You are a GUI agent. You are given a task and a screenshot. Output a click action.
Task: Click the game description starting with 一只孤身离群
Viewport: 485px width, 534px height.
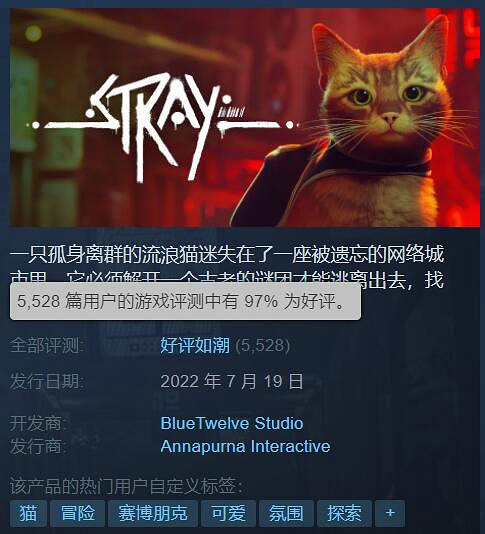pos(227,266)
